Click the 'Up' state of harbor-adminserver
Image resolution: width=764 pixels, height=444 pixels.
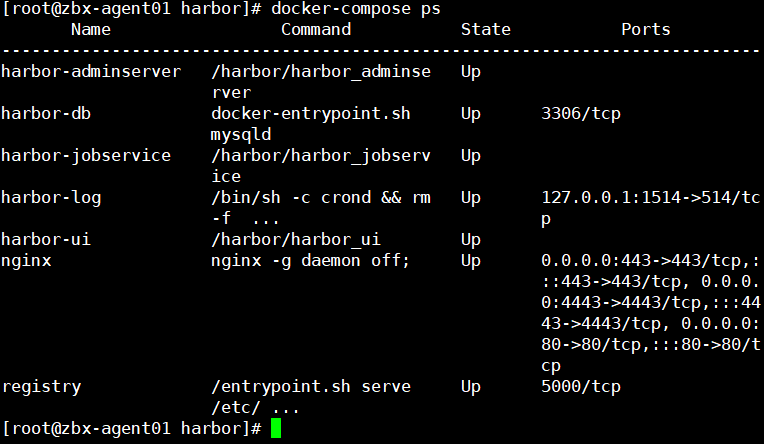[x=471, y=72]
